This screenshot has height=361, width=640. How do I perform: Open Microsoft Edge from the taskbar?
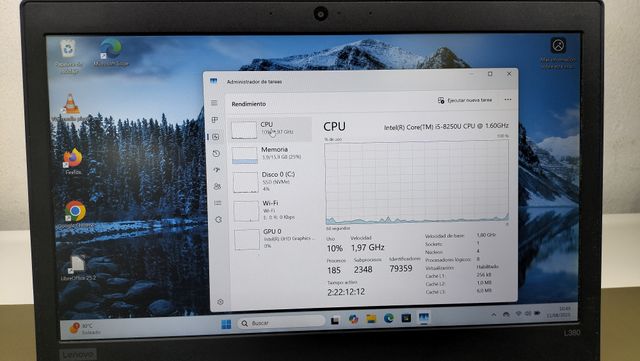pos(389,318)
